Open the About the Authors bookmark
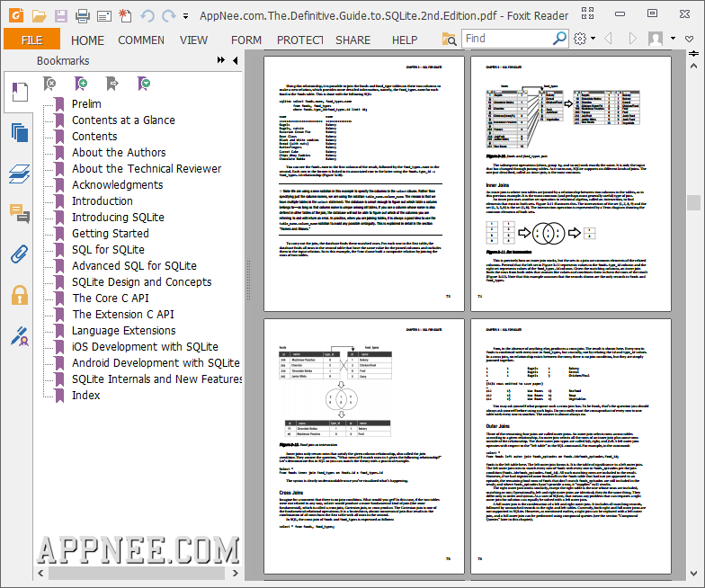 (119, 153)
